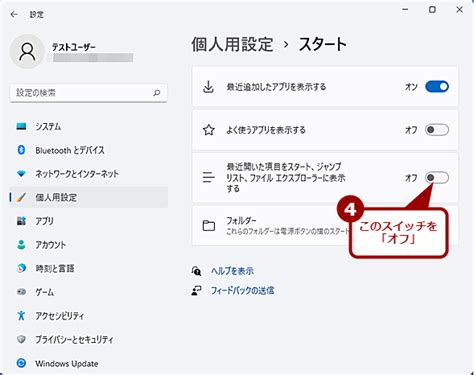The image size is (474, 375).
Task: Click the ゲーム controller icon
Action: pos(21,292)
